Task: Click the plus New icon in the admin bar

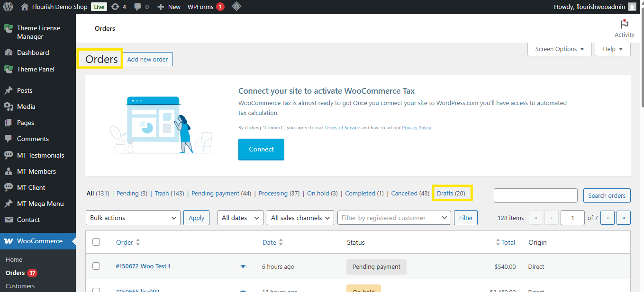Action: click(161, 7)
